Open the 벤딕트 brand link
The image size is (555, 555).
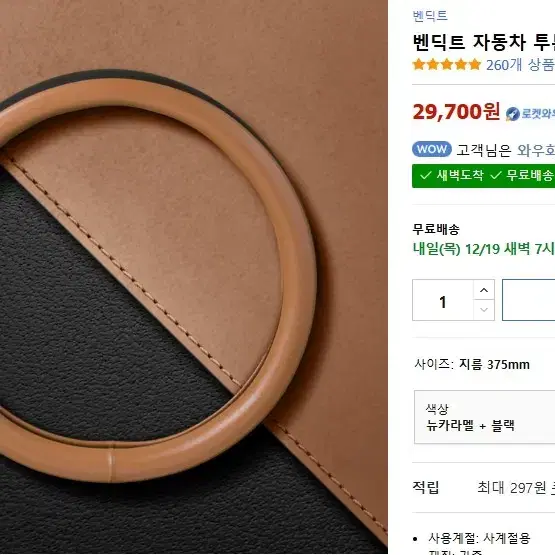point(430,16)
